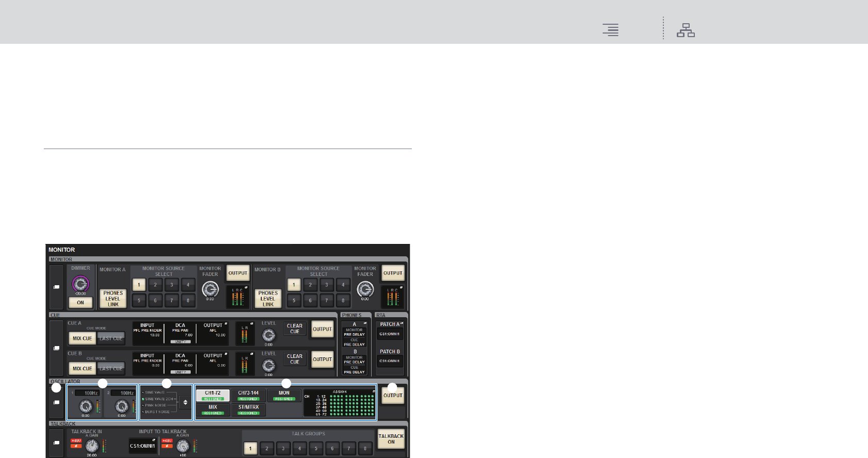
Task: Toggle Monitor A OUTPUT button
Action: [x=238, y=273]
